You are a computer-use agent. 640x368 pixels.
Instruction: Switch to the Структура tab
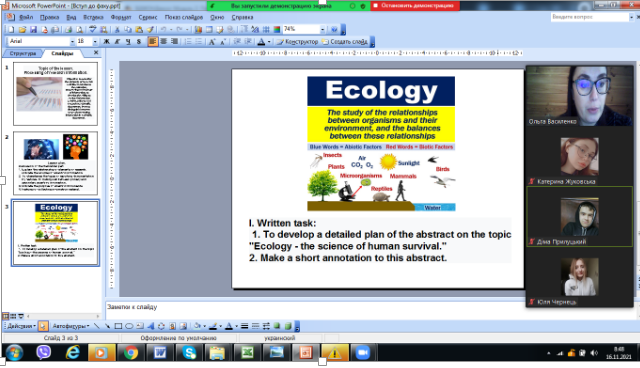(23, 53)
